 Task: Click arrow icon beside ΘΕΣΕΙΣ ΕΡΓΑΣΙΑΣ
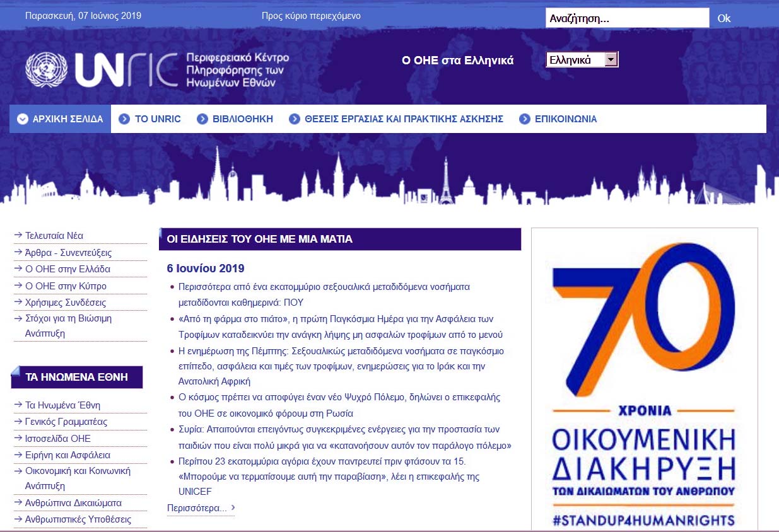pos(294,119)
